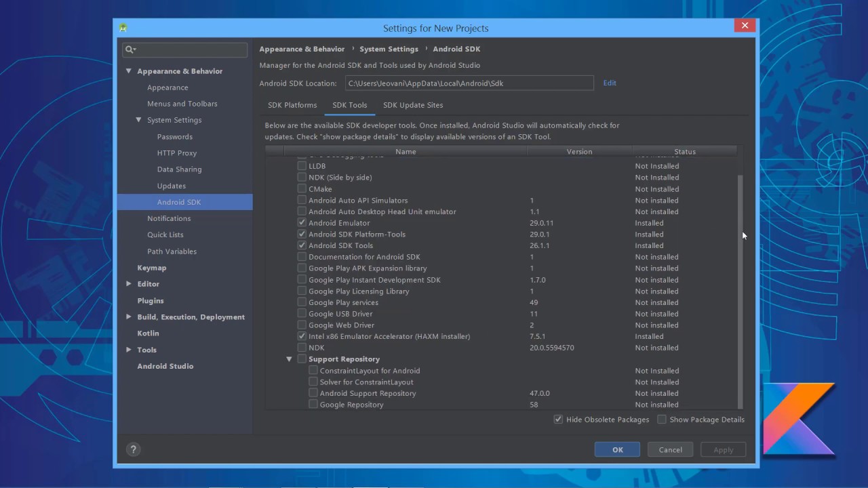Click the help question mark icon
868x488 pixels.
(134, 449)
